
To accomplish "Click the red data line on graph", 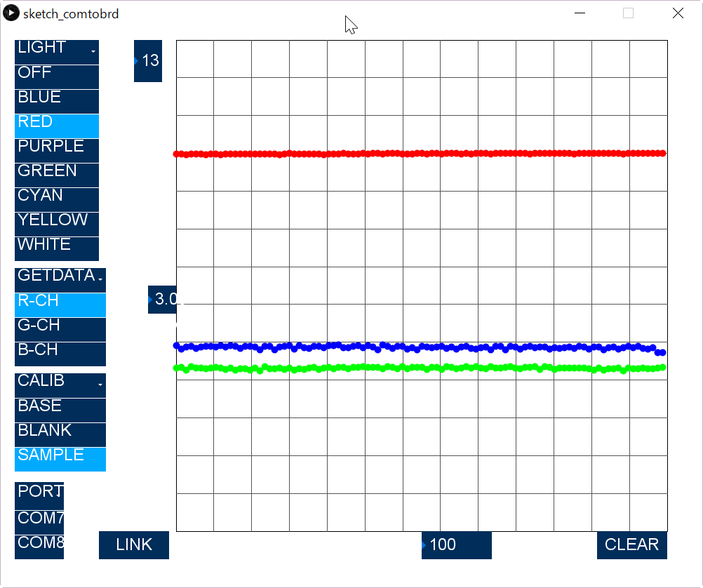I will click(420, 154).
